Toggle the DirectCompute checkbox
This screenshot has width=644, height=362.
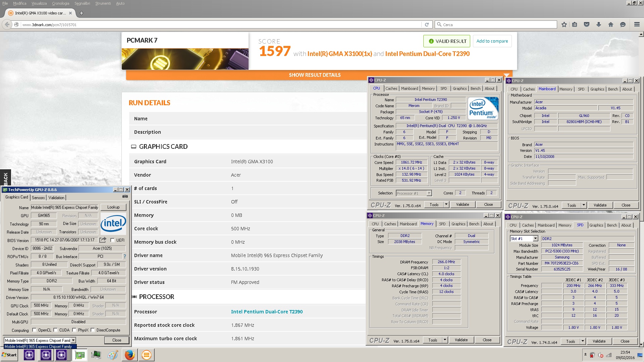[93, 330]
